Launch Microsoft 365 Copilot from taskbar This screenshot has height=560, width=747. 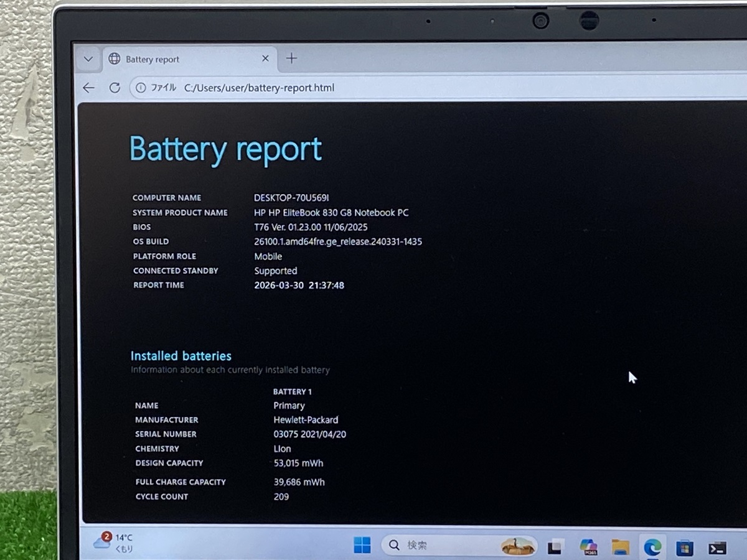588,546
